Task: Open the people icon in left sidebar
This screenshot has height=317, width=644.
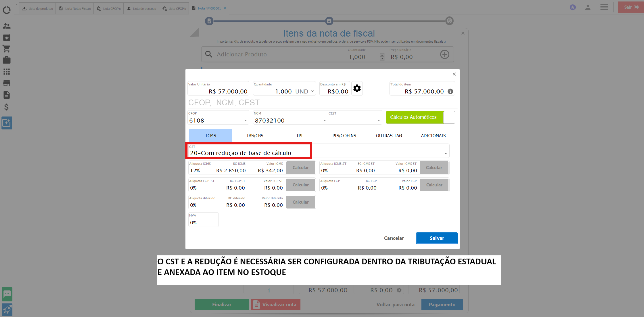Action: (x=7, y=26)
